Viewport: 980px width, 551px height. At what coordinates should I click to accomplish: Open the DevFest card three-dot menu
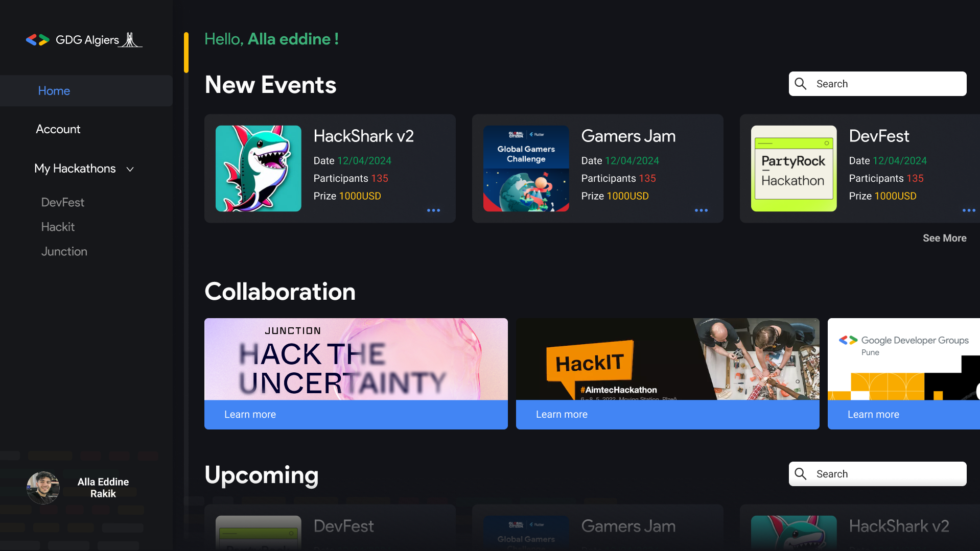[969, 210]
